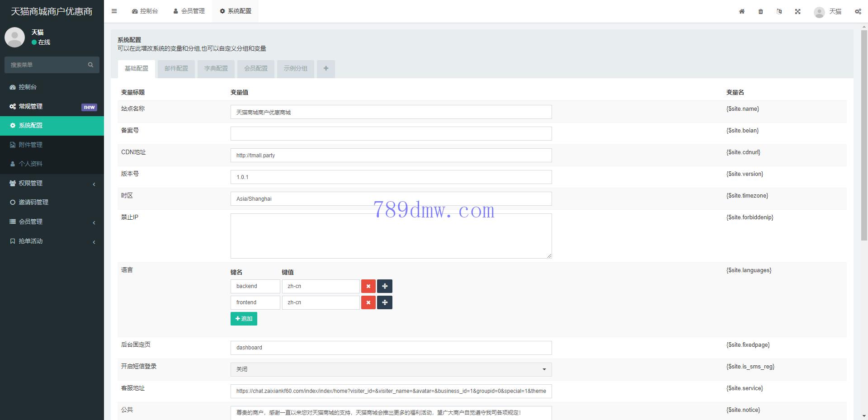Switch to the 字典配置 tab

click(216, 69)
